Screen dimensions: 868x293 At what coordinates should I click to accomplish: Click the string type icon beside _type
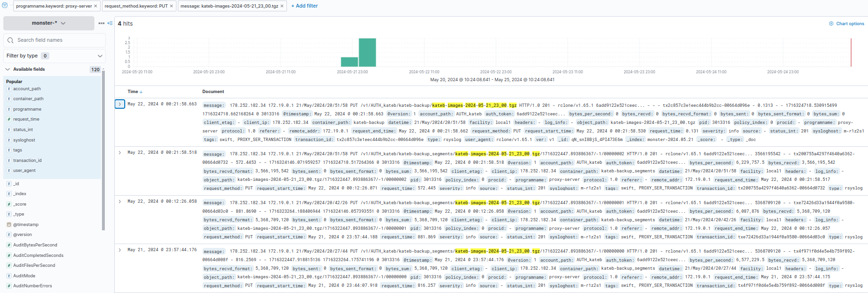coord(9,214)
